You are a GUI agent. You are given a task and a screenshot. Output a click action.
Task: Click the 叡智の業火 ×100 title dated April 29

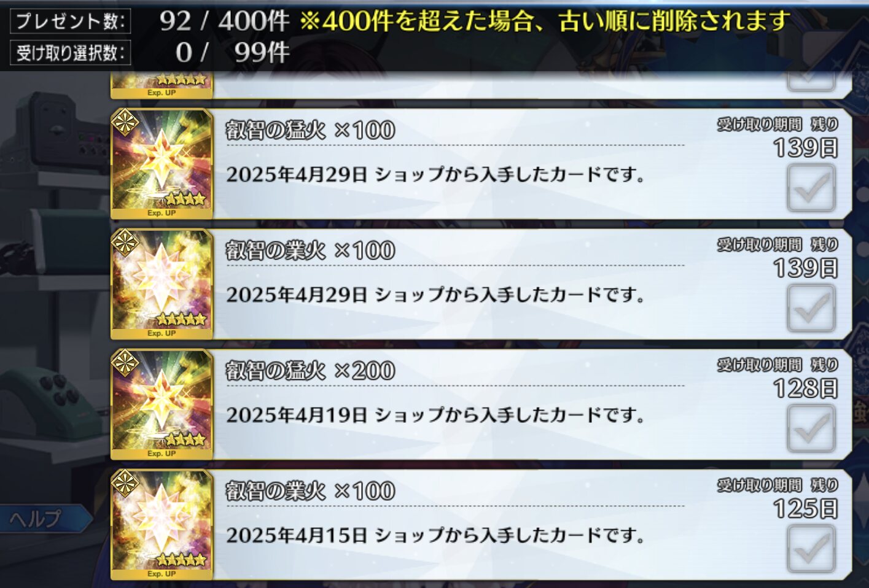coord(310,250)
